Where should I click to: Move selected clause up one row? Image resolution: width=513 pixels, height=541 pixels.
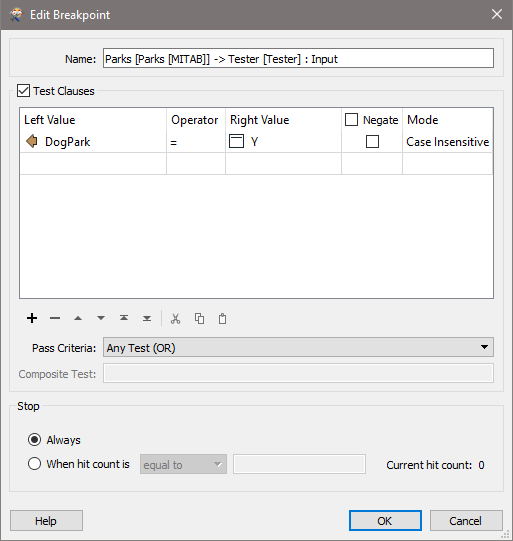pyautogui.click(x=78, y=318)
